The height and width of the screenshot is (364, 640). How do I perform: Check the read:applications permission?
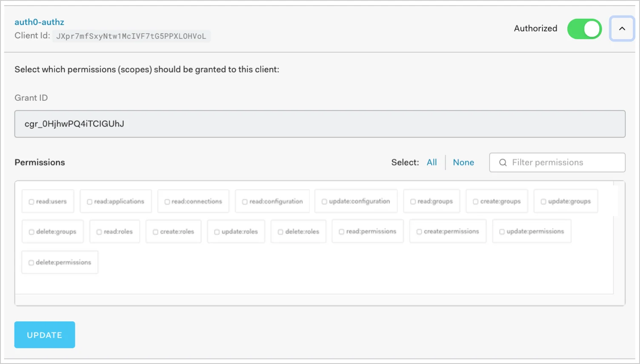point(89,202)
